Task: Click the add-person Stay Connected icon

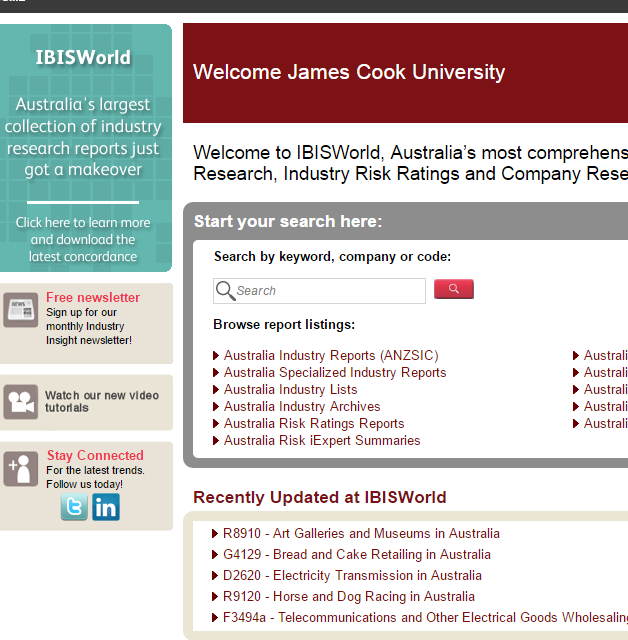Action: click(21, 469)
